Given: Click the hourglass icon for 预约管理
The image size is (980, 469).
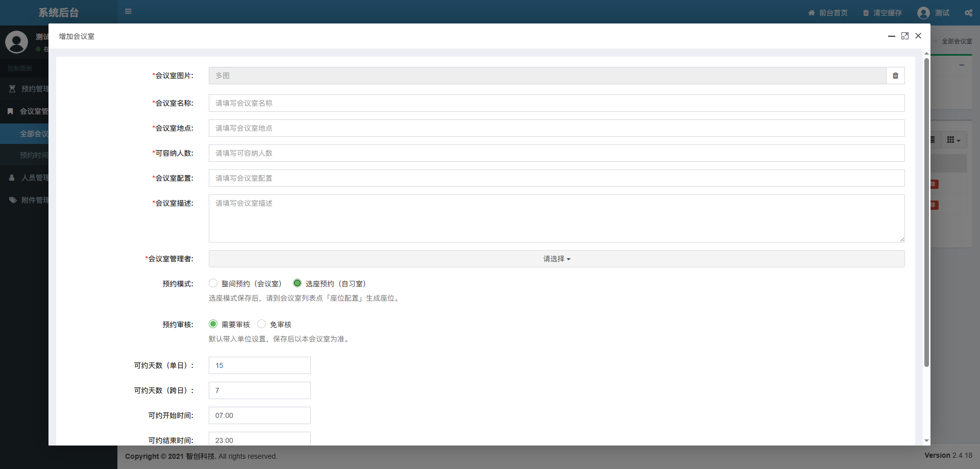Looking at the screenshot, I should pos(12,89).
